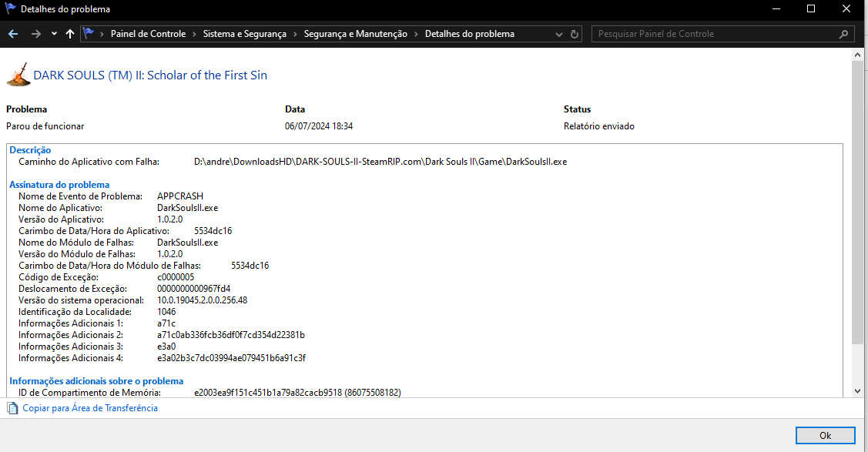Click the vertical scrollbar thumb
The width and height of the screenshot is (868, 452).
tap(857, 202)
